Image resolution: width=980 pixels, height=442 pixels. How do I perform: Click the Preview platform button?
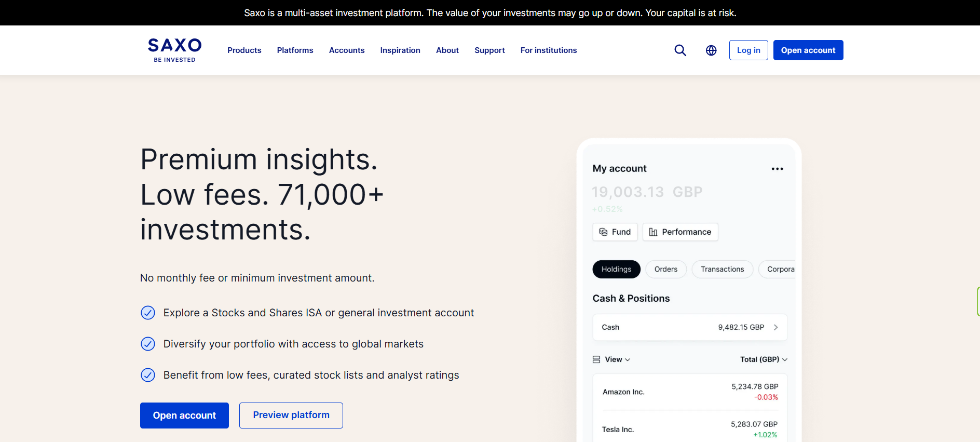(x=291, y=415)
